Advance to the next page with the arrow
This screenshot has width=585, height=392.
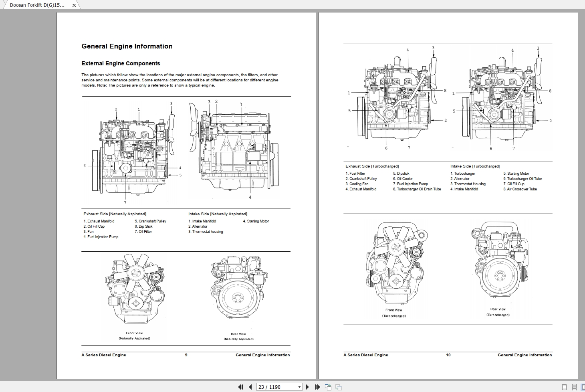(308, 387)
